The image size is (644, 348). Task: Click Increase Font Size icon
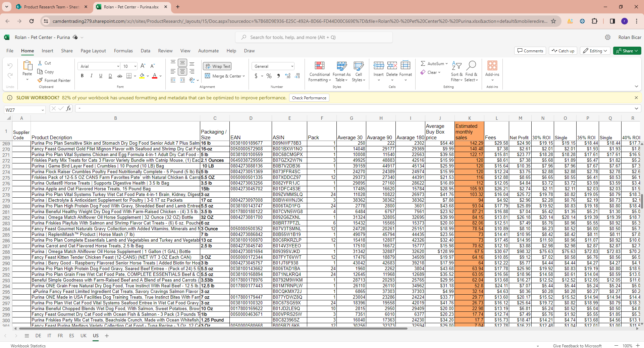[143, 66]
